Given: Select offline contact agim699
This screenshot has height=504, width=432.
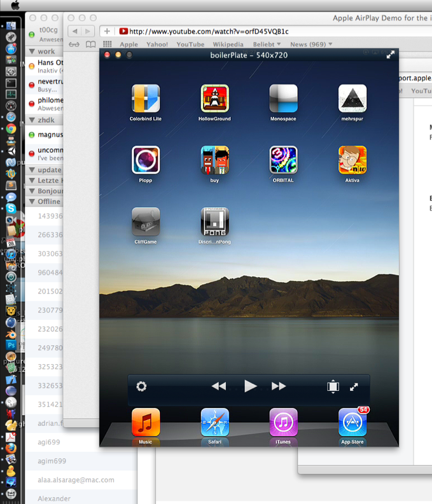Looking at the screenshot, I should 81,461.
